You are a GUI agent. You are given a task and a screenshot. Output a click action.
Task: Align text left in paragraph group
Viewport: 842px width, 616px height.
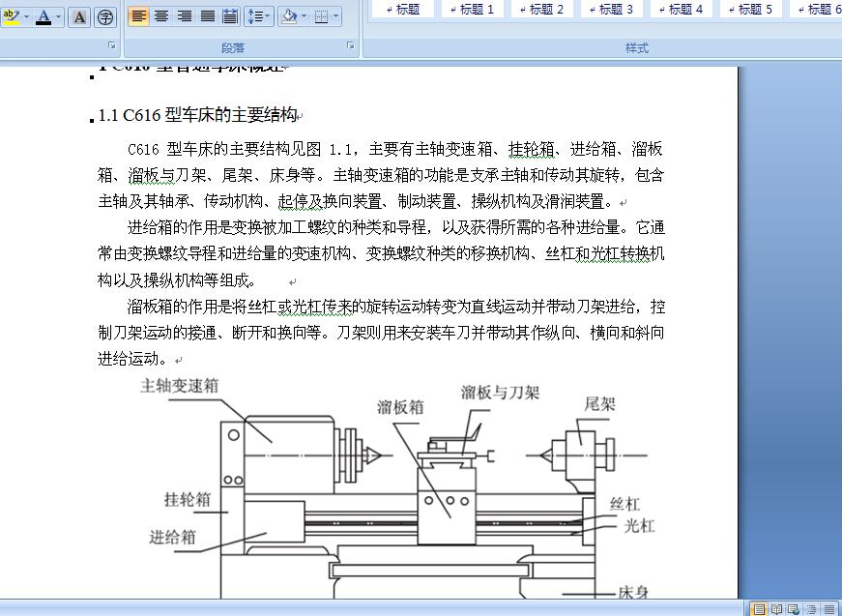click(138, 16)
